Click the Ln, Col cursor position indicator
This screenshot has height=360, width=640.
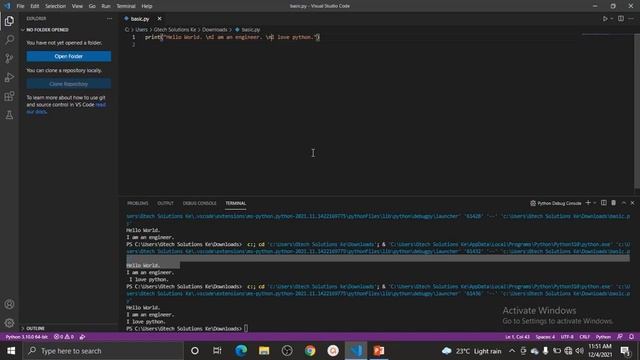(x=517, y=337)
